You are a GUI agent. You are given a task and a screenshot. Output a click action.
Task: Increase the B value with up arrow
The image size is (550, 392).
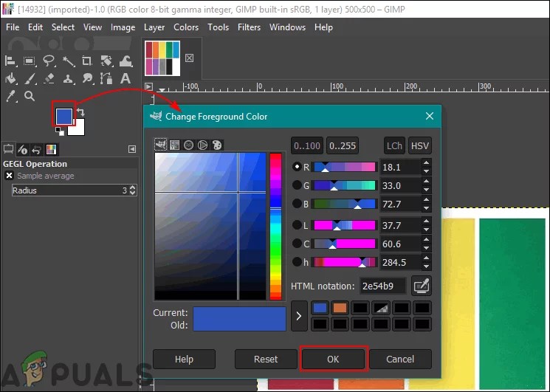pos(426,199)
